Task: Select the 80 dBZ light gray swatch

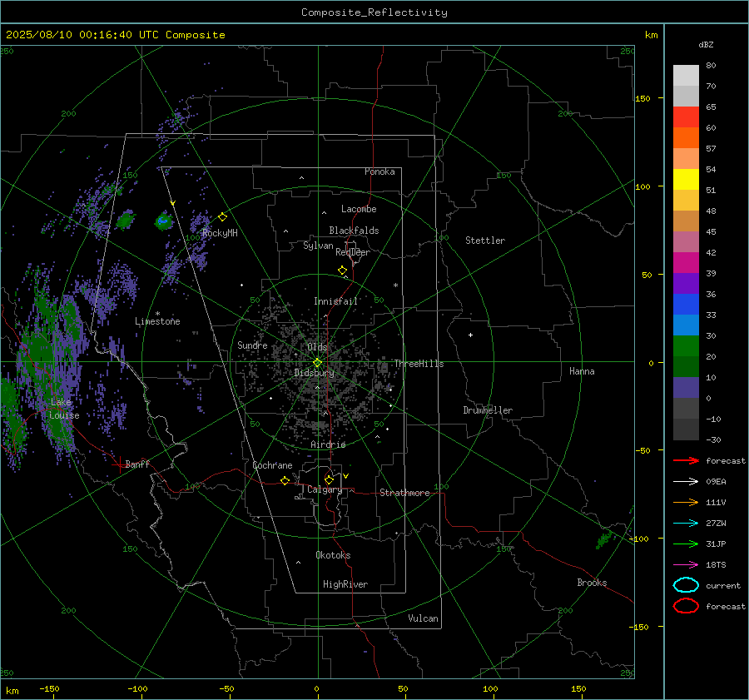Action: click(x=686, y=76)
